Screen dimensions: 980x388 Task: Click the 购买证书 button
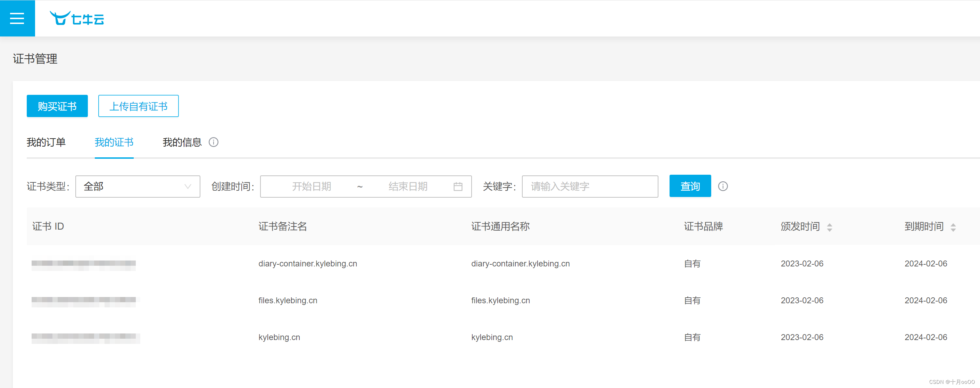(x=57, y=106)
